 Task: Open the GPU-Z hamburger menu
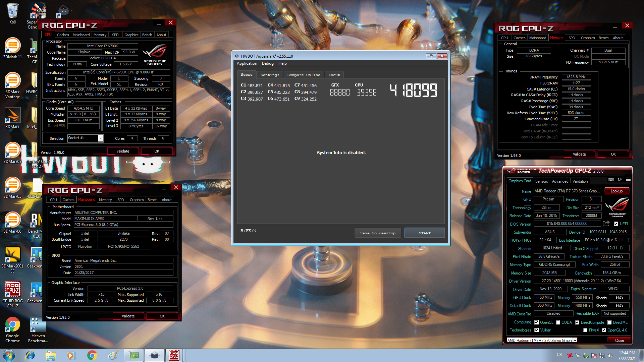pos(628,180)
